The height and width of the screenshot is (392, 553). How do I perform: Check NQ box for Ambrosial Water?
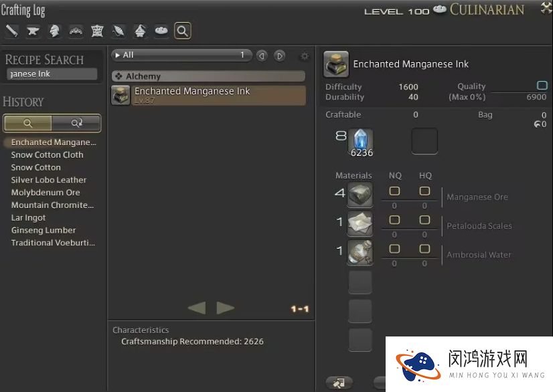[394, 249]
